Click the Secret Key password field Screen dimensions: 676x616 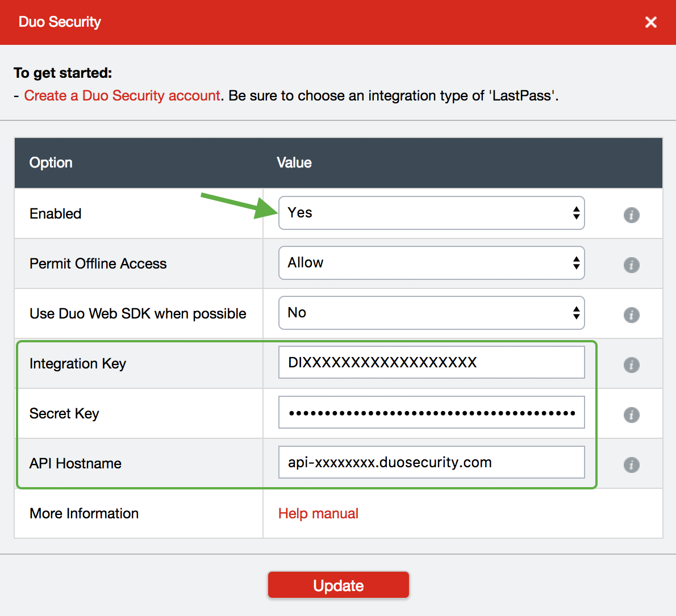click(x=432, y=412)
